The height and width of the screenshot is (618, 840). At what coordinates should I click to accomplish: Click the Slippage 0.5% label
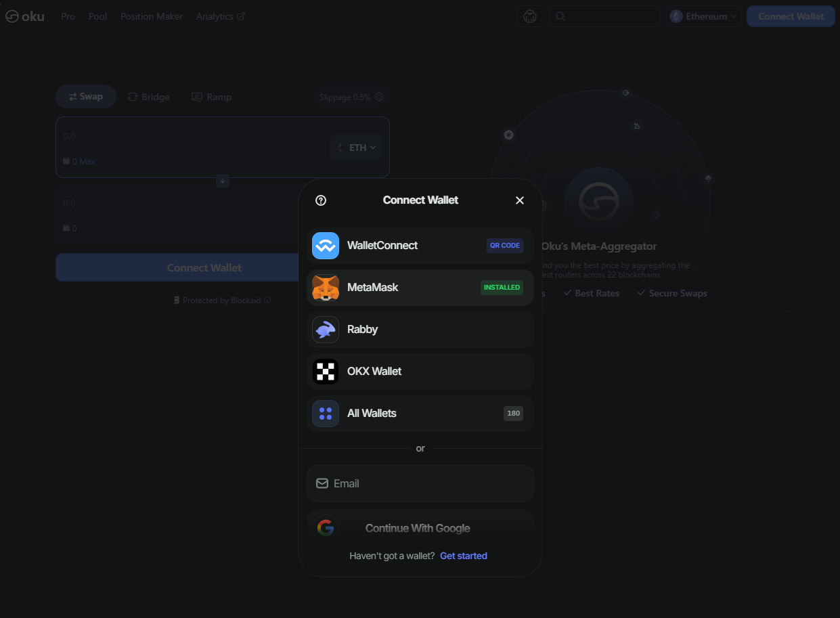click(x=345, y=97)
